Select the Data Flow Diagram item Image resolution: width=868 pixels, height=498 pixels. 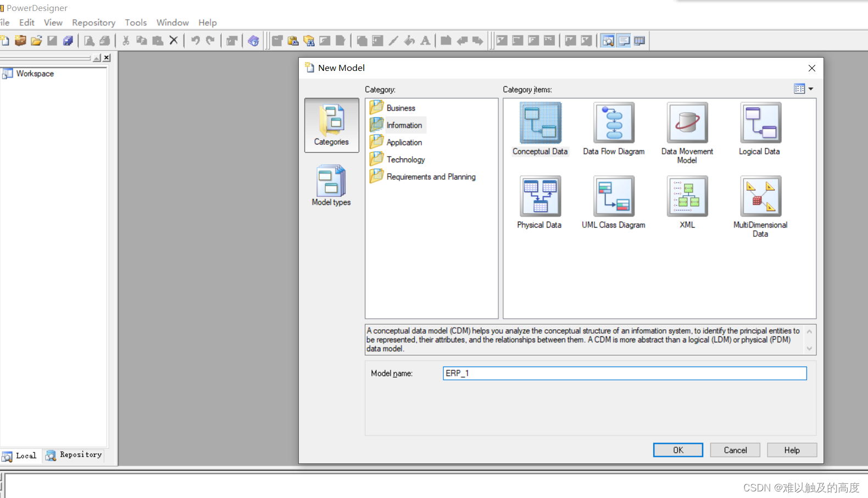[614, 129]
